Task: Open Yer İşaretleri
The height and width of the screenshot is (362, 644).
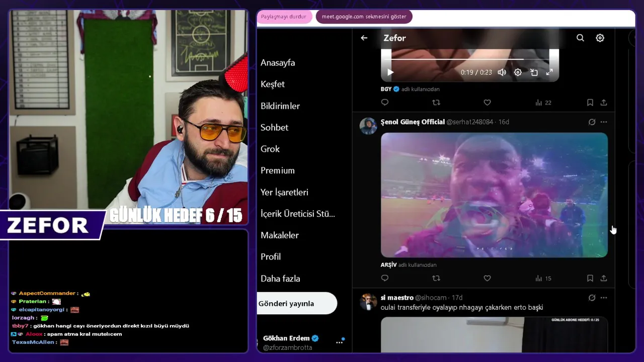Action: tap(284, 192)
